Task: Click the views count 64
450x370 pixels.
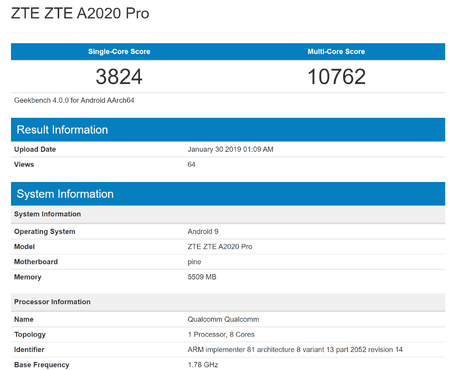Action: (x=191, y=164)
